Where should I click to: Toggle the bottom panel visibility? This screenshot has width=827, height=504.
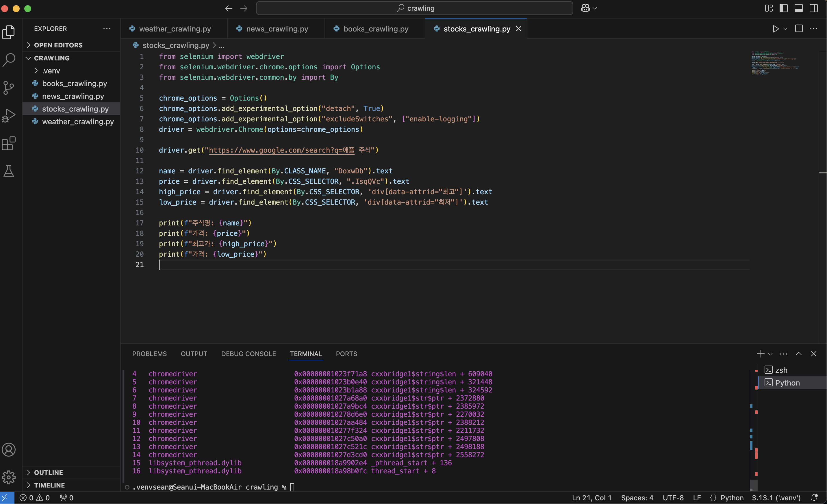[x=799, y=8]
